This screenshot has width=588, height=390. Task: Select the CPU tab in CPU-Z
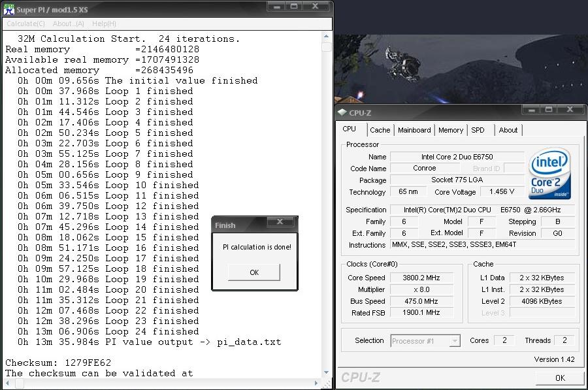[x=349, y=129]
